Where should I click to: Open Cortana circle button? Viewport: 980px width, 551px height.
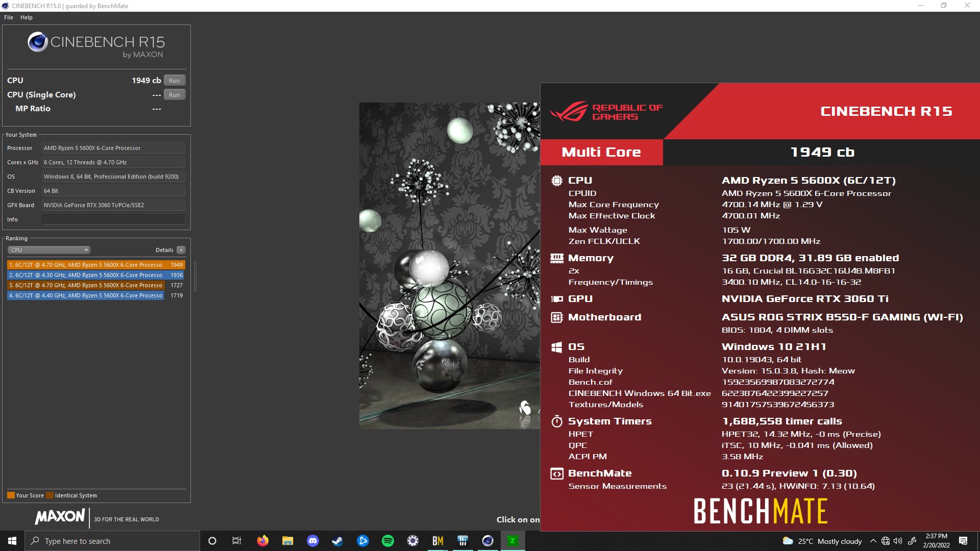tap(212, 541)
